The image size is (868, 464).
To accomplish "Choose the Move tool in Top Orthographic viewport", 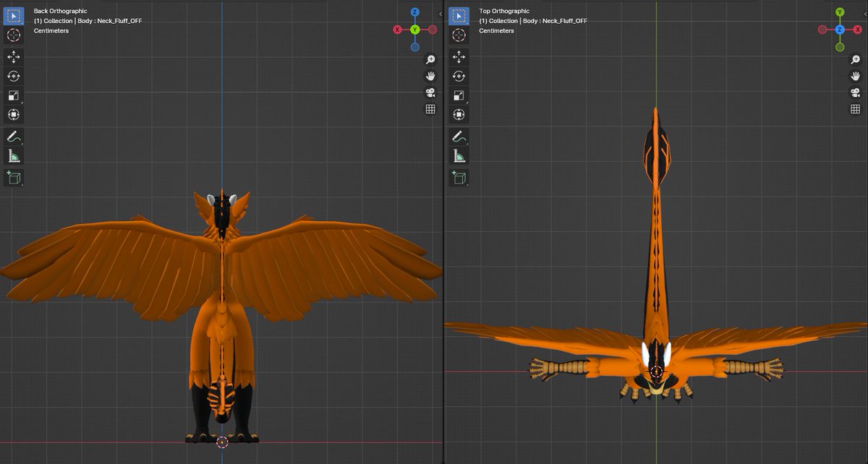I will [x=459, y=56].
